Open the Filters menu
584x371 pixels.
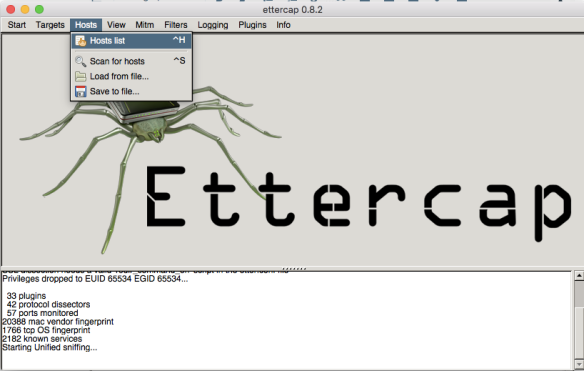point(176,25)
